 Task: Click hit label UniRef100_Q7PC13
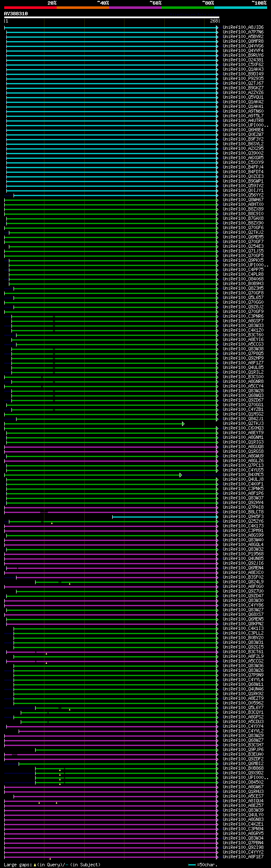click(x=243, y=466)
